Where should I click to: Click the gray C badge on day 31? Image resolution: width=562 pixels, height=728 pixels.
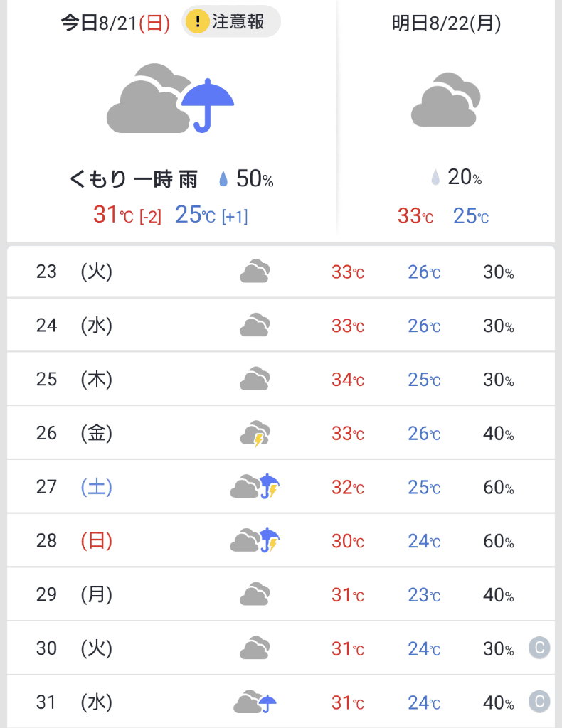(539, 702)
